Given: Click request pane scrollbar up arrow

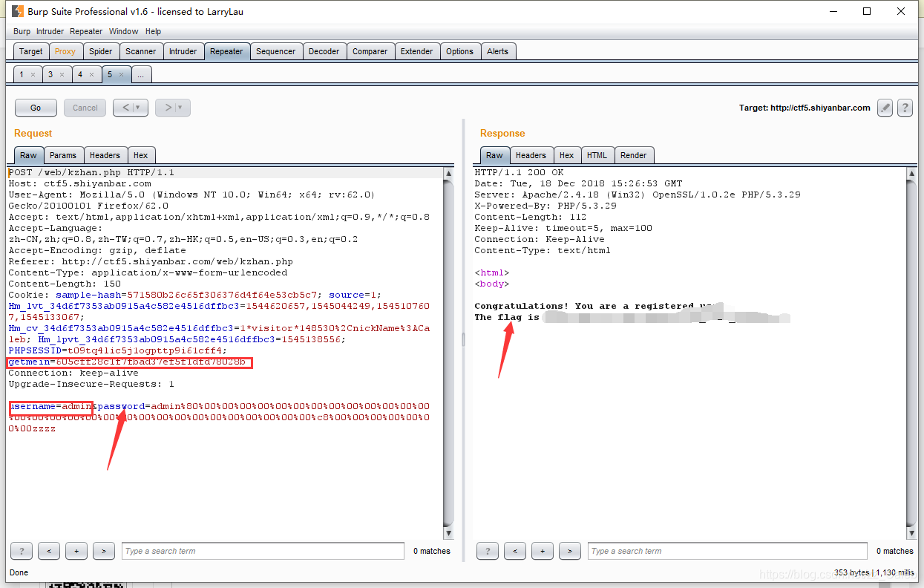Looking at the screenshot, I should coord(448,173).
